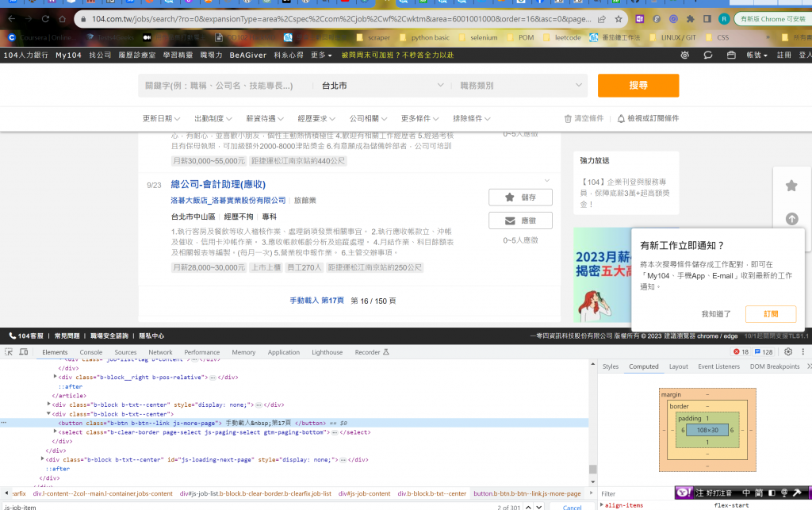Viewport: 812px width, 510px height.
Task: Click the 儲存 save job button
Action: (520, 197)
